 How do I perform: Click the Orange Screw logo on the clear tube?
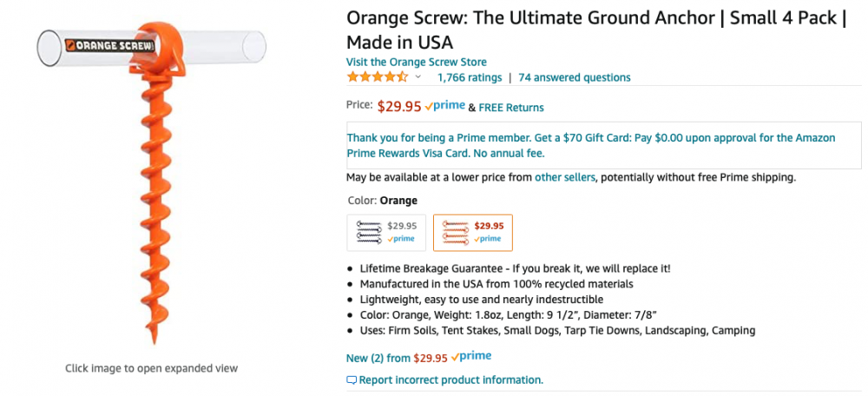pos(111,44)
